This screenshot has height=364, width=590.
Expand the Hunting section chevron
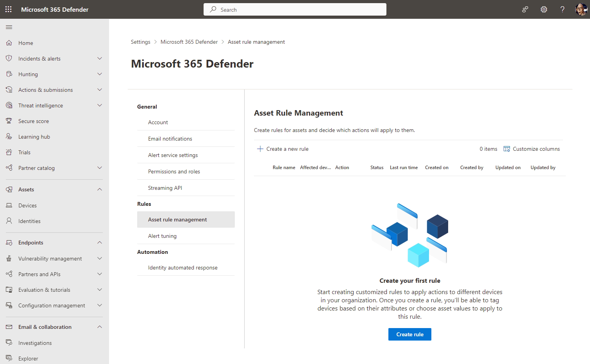pos(100,74)
